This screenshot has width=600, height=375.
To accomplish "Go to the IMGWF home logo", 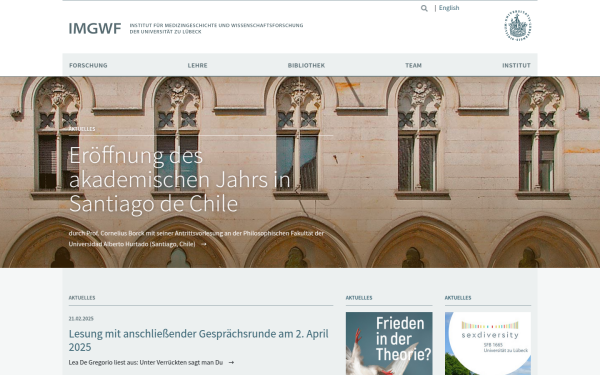I will [95, 28].
